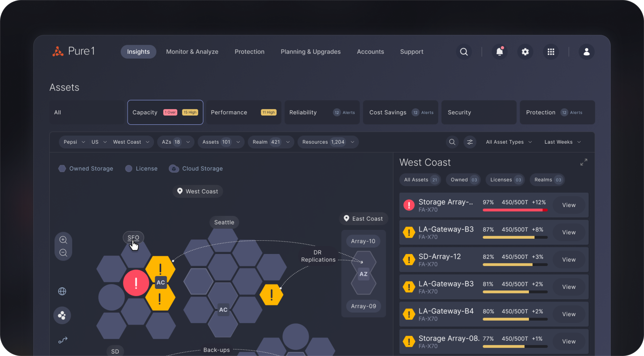Viewport: 644px width, 356px height.
Task: View the SD-Array-12 asset
Action: pyautogui.click(x=569, y=260)
